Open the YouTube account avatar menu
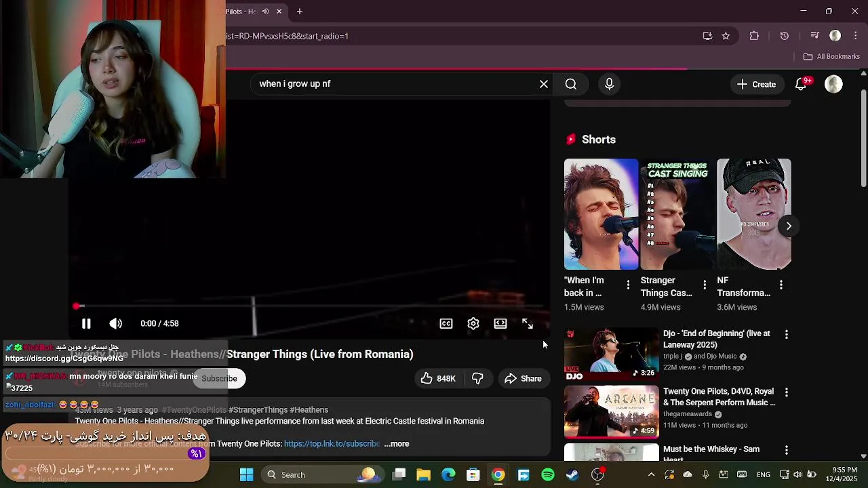 833,84
